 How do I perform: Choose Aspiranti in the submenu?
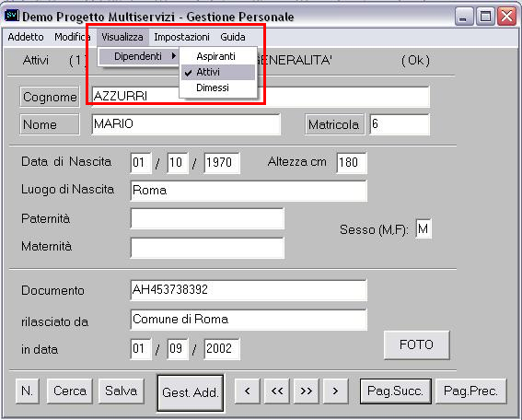218,56
